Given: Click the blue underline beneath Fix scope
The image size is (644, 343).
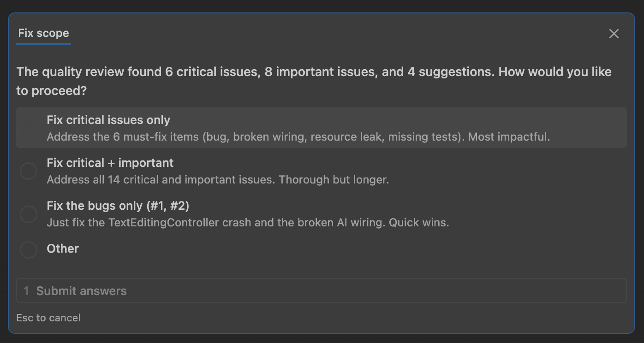Looking at the screenshot, I should click(x=43, y=44).
